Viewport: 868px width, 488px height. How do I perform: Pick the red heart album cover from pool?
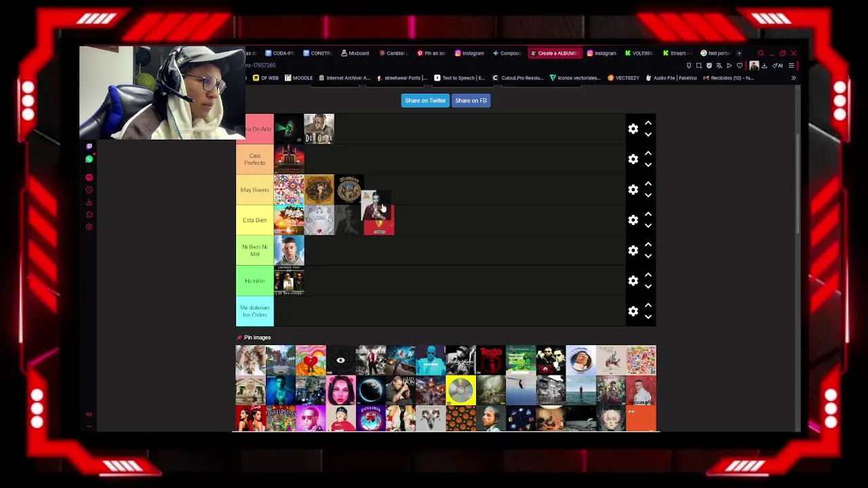(x=311, y=361)
